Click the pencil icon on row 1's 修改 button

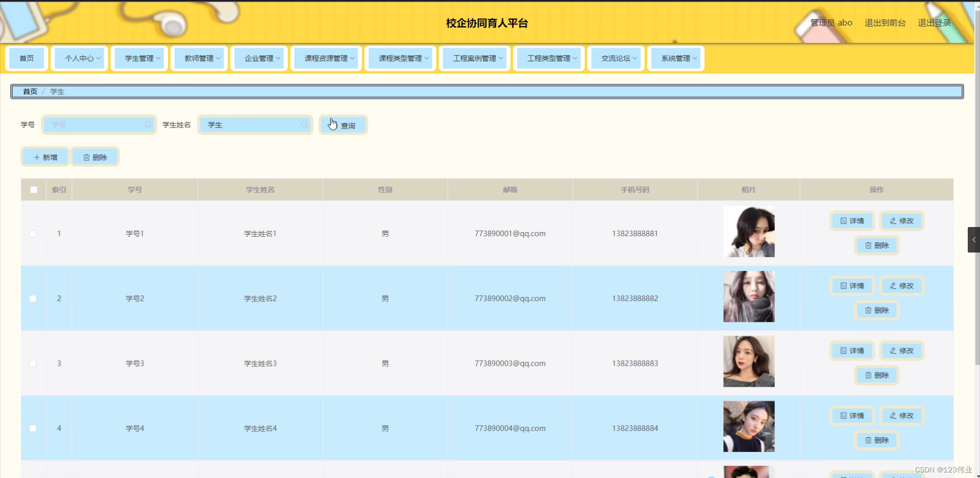tap(892, 220)
